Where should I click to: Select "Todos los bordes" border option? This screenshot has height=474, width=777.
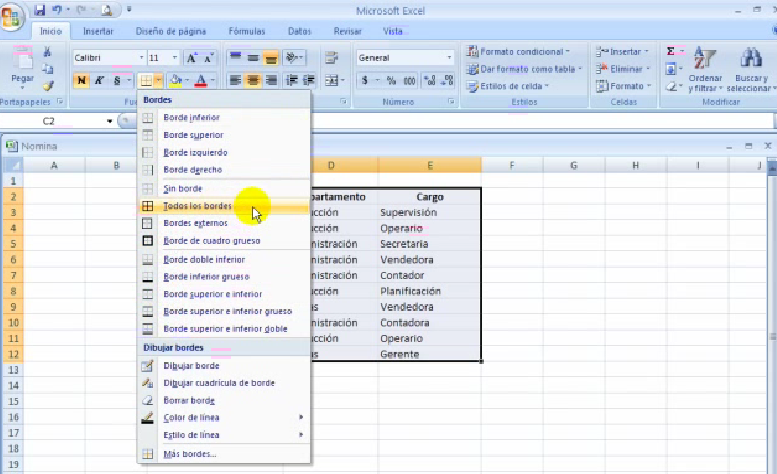(x=197, y=206)
